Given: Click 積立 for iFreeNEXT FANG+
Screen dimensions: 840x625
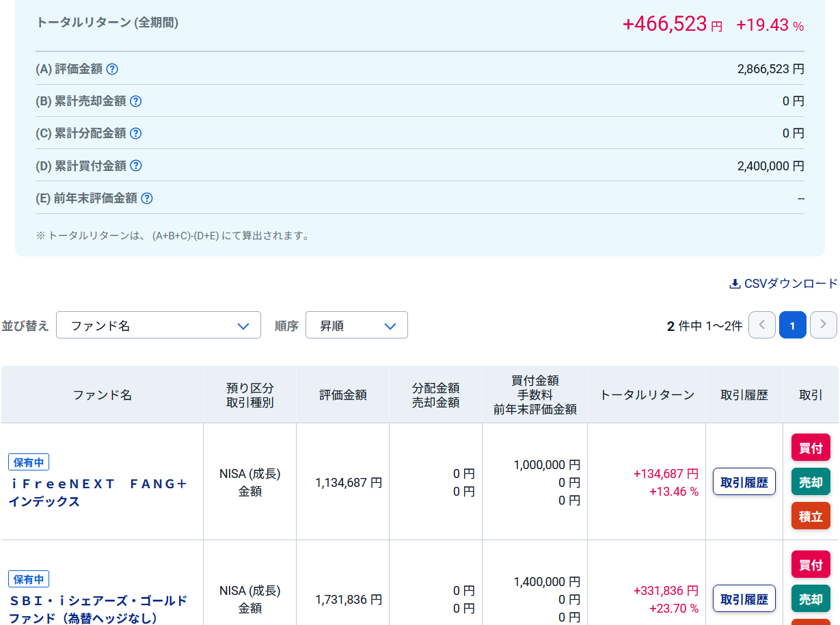Looking at the screenshot, I should (811, 516).
